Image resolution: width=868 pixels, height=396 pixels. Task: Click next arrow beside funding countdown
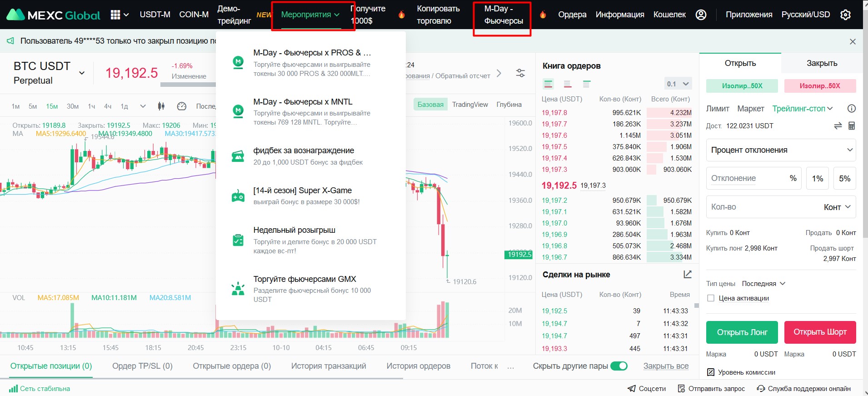[499, 73]
